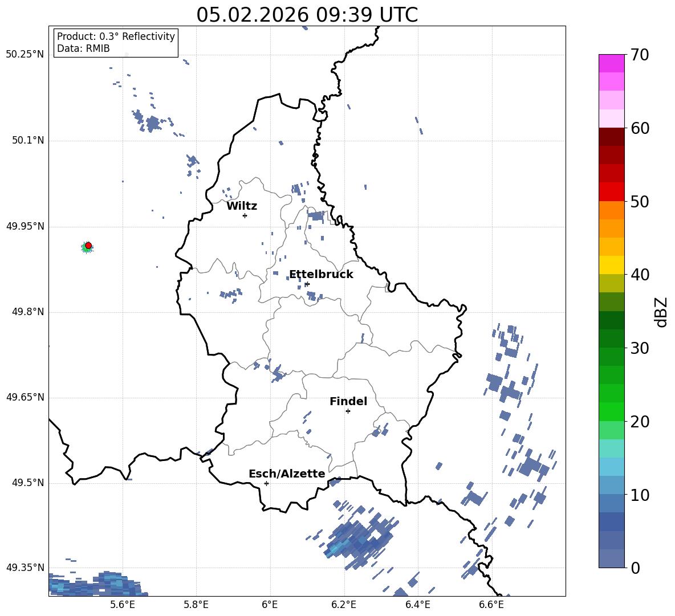Click the 49.35°N latitude label
The image size is (675, 616).
[25, 568]
